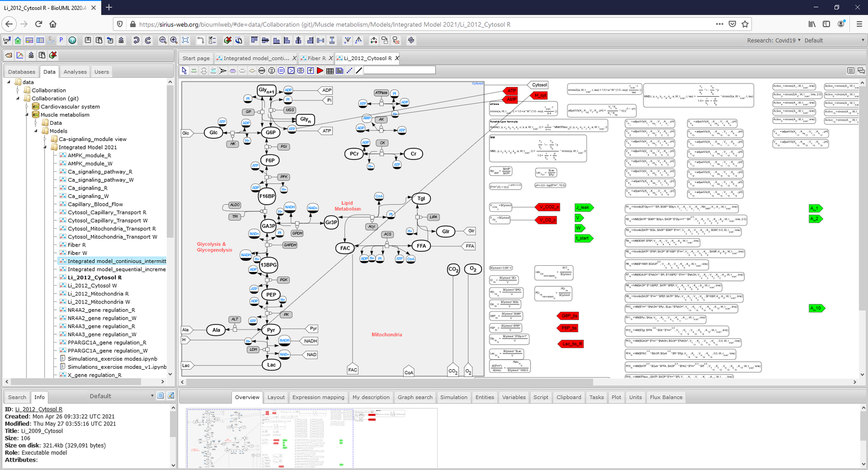
Task: Open the Research: Covid19 dropdown
Action: point(773,40)
